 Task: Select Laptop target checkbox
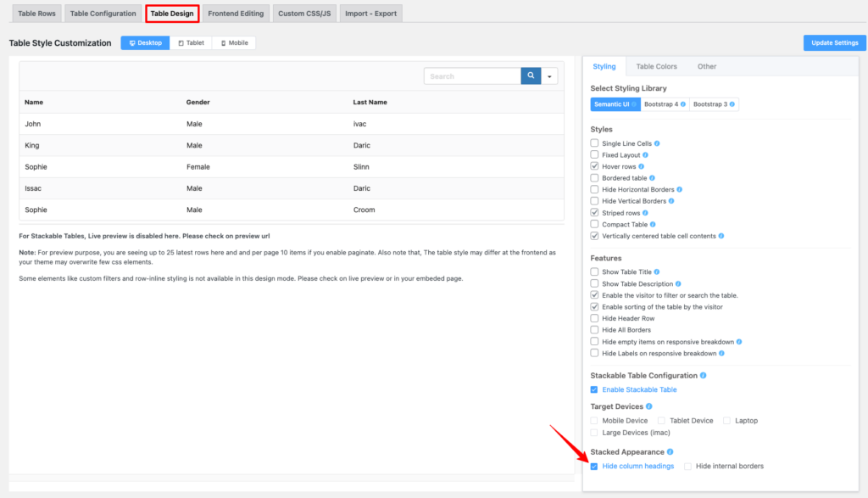click(726, 421)
